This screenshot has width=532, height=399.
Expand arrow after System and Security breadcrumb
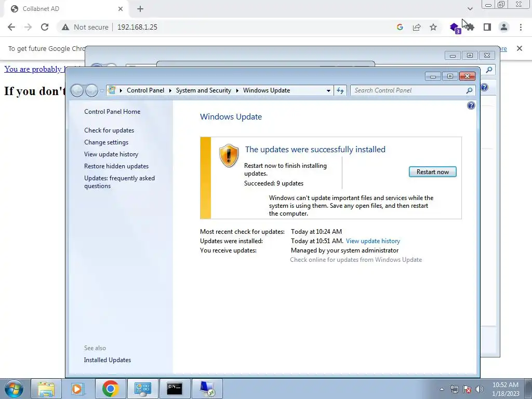pyautogui.click(x=237, y=90)
